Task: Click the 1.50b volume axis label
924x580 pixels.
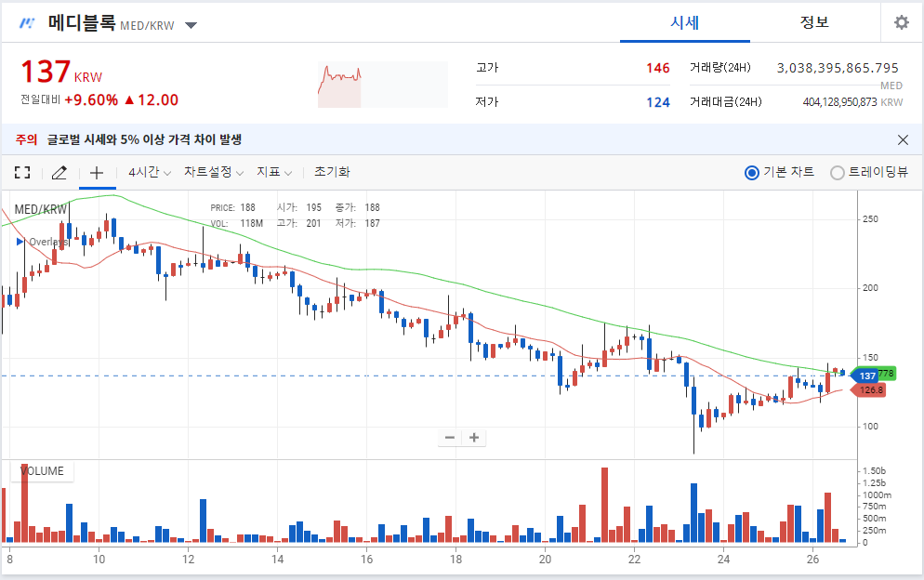Action: 874,471
